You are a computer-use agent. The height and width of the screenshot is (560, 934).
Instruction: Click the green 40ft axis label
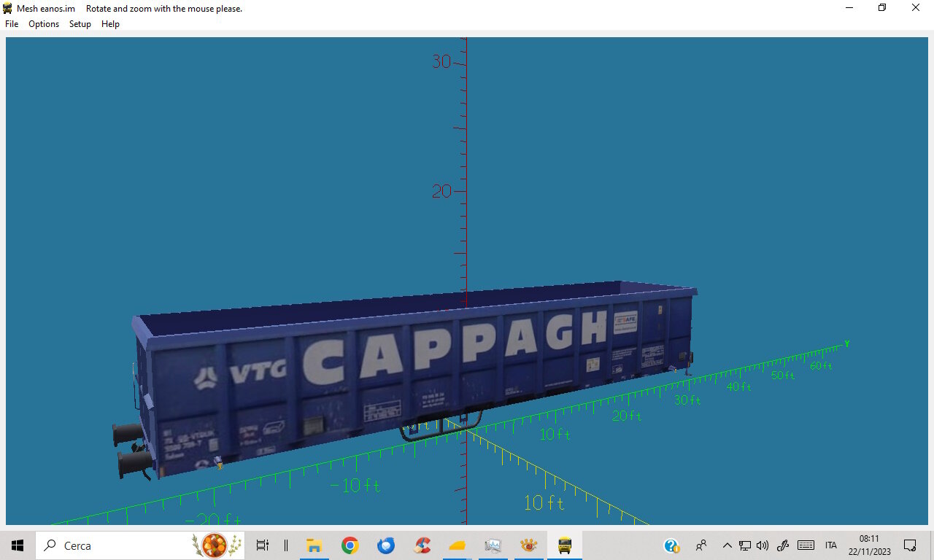click(x=738, y=387)
